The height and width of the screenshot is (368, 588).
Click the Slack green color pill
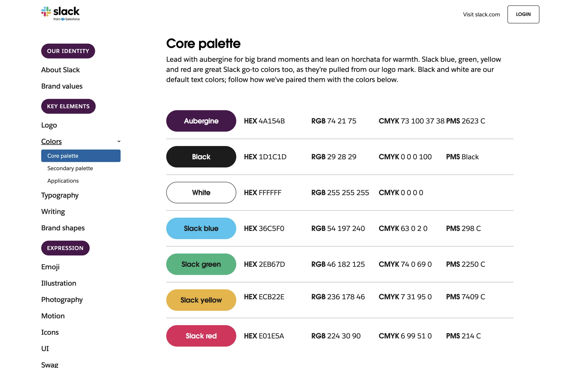(201, 264)
